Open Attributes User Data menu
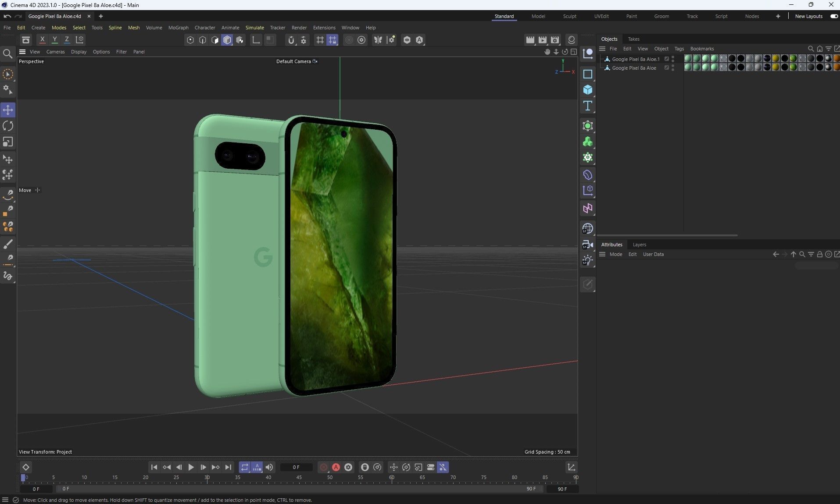 point(653,254)
